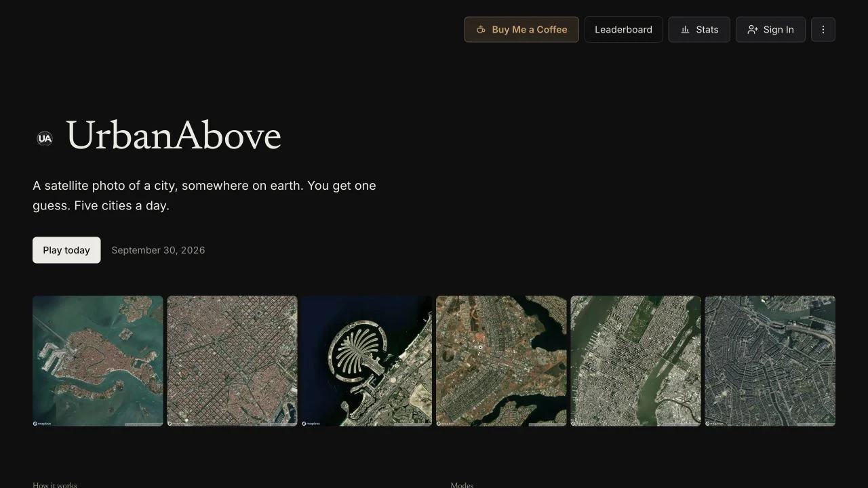Click the UA logo icon
This screenshot has height=488, width=868.
tap(45, 138)
